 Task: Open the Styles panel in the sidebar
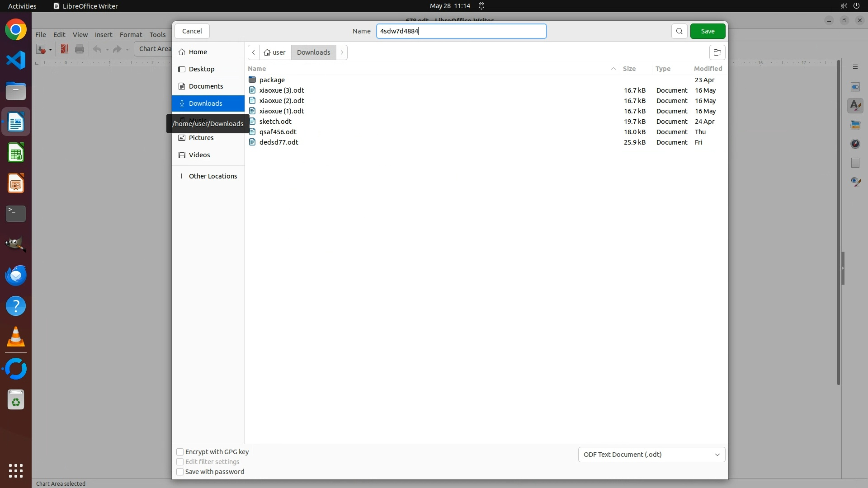(x=855, y=106)
